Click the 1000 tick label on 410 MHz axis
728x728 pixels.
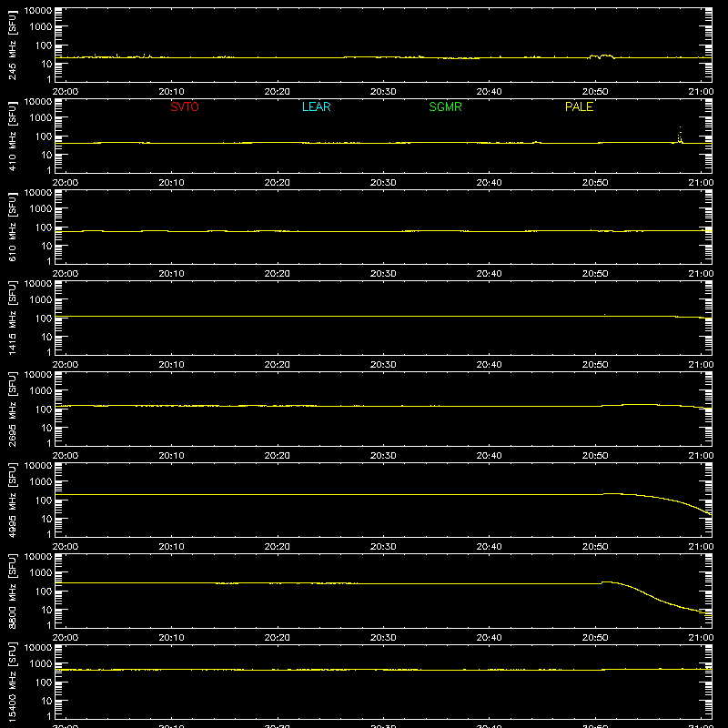41,118
